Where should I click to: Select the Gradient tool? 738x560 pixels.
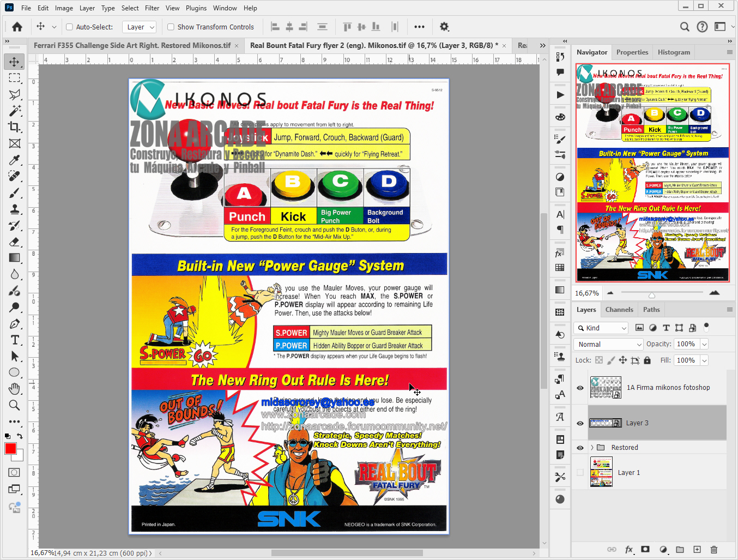(15, 258)
